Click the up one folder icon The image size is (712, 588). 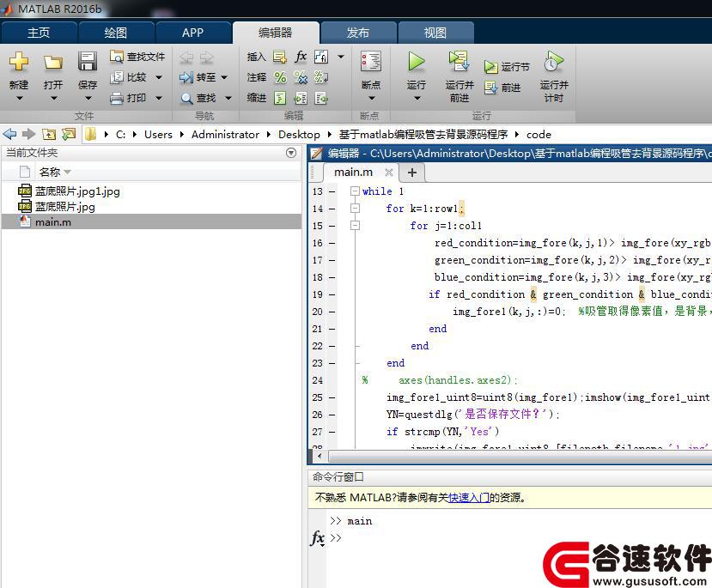[49, 134]
